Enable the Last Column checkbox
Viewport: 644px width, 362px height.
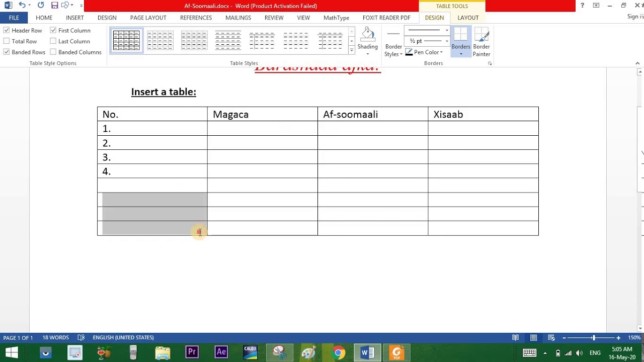click(x=53, y=41)
